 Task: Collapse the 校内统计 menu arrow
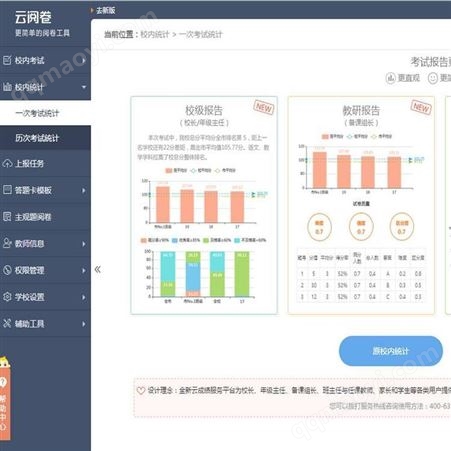tap(84, 87)
